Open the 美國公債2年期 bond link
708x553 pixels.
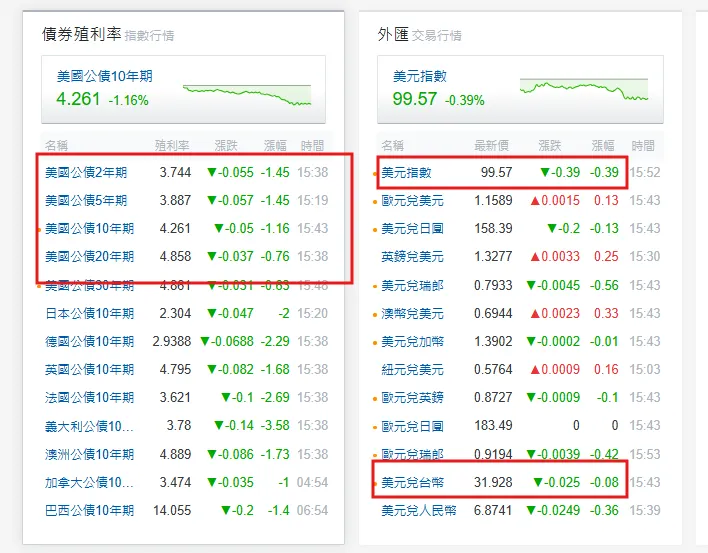(x=86, y=172)
